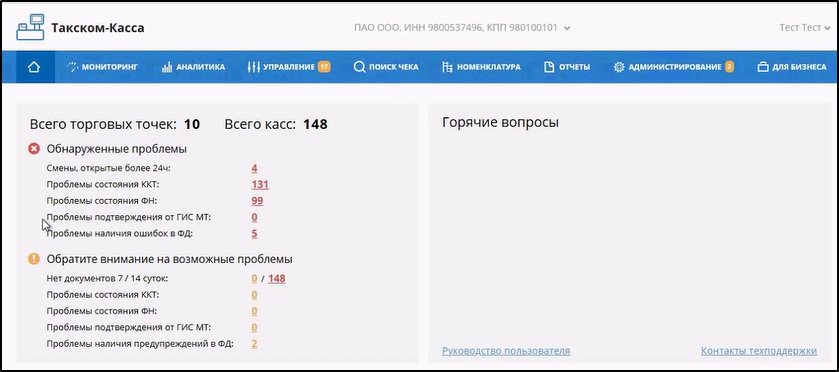Click the orange 17 badge on Управление
Screen dimensions: 839x372
[x=324, y=67]
